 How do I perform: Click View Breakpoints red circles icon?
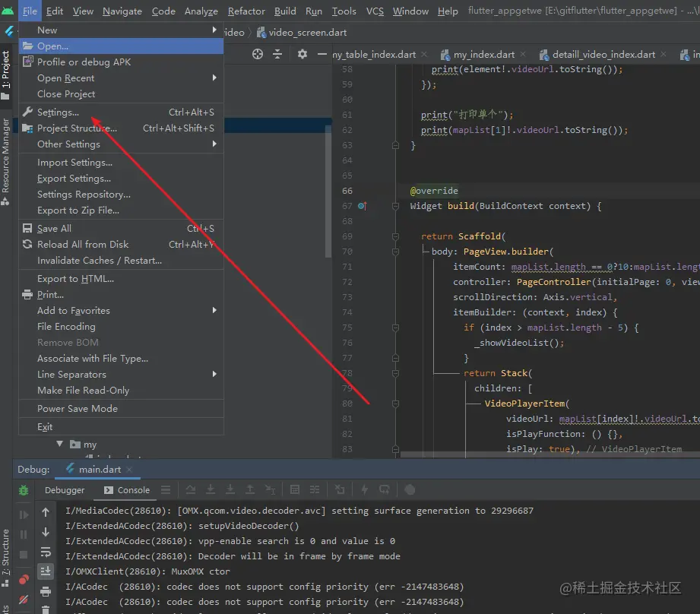(24, 580)
